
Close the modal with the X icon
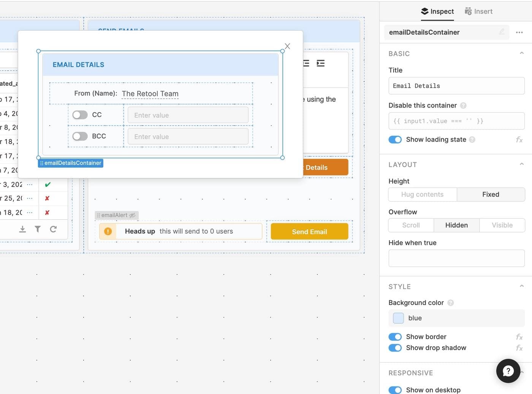click(287, 46)
